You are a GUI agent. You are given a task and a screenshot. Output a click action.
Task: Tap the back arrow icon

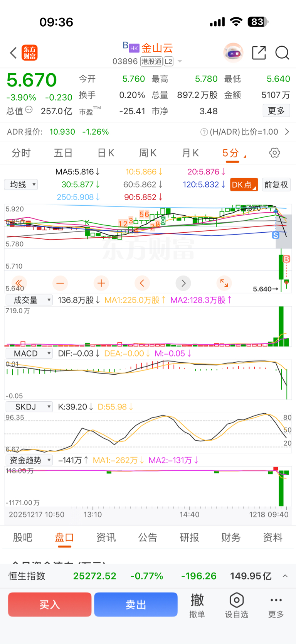click(13, 53)
